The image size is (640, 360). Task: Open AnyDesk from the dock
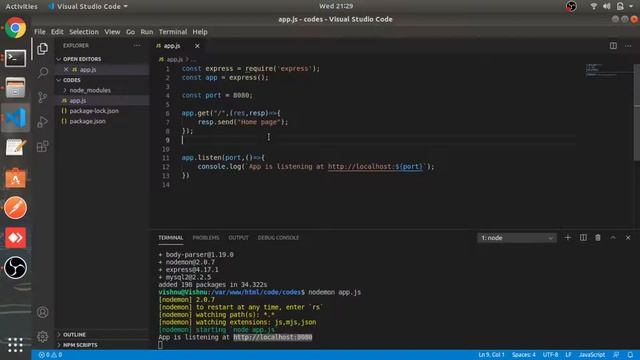(16, 238)
